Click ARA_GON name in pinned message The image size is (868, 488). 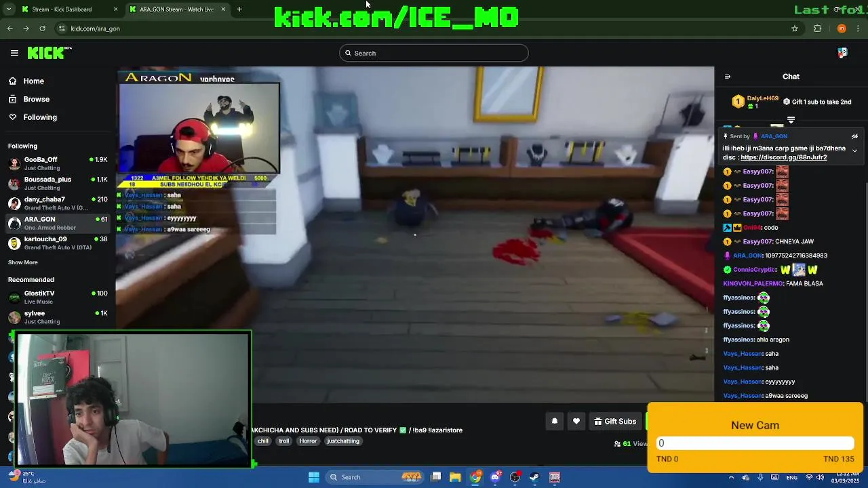click(774, 136)
